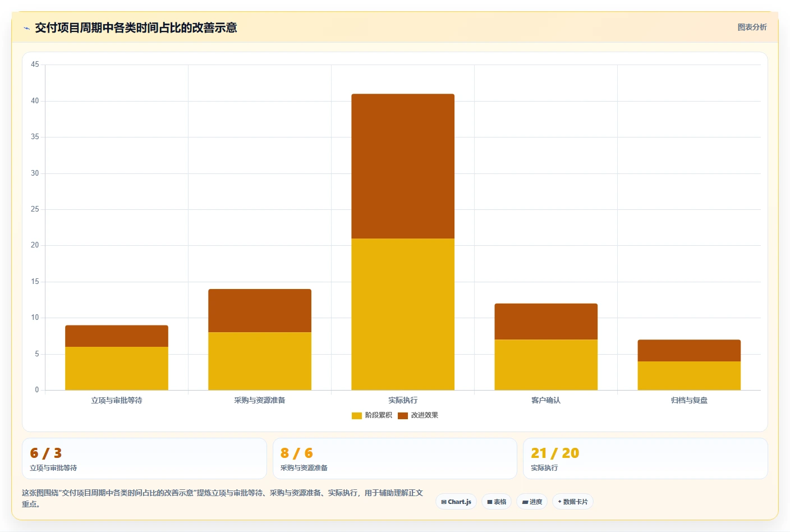Viewport: 790px width, 532px height.
Task: Click the chart title 交付项目周期中各类时间占比的改善示意
Action: pos(136,27)
